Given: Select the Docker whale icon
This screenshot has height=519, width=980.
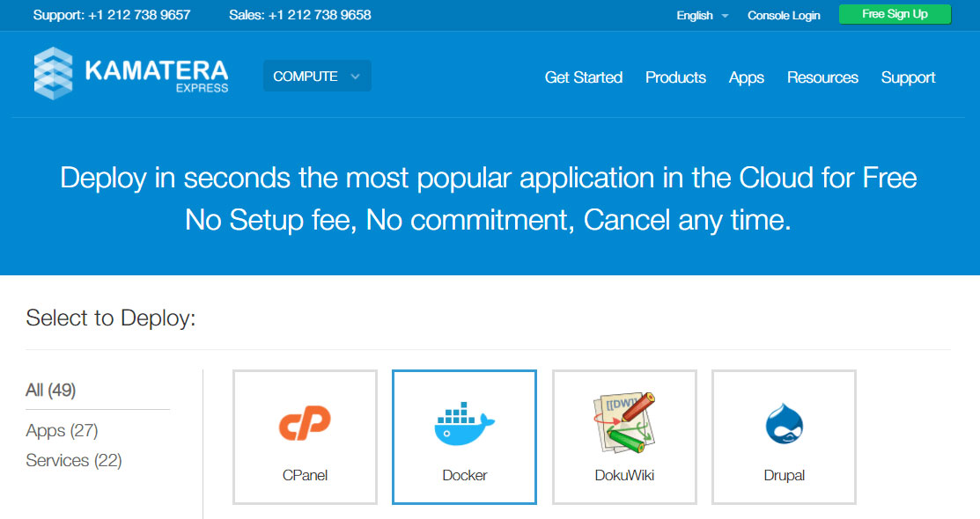Looking at the screenshot, I should point(464,423).
